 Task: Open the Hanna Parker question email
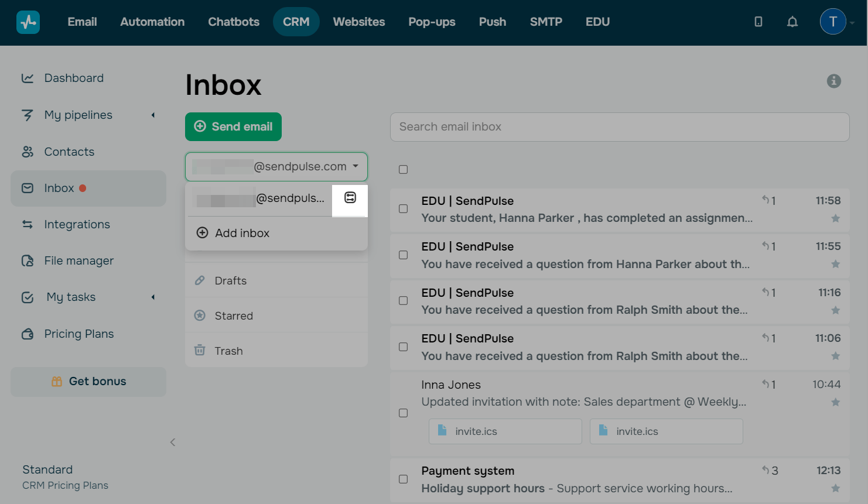620,255
